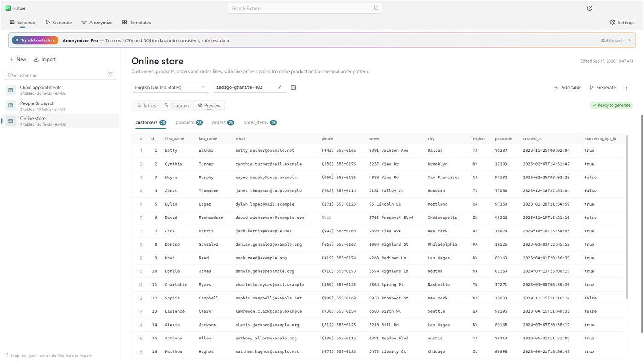
Task: Randomize the seed with the dice icon
Action: [x=293, y=87]
